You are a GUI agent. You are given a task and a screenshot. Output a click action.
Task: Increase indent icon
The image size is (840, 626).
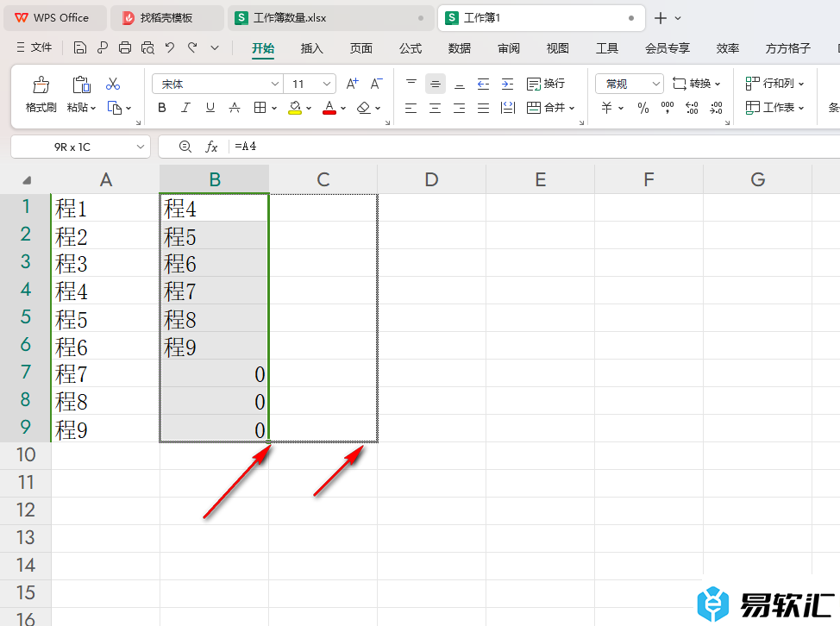click(x=507, y=84)
